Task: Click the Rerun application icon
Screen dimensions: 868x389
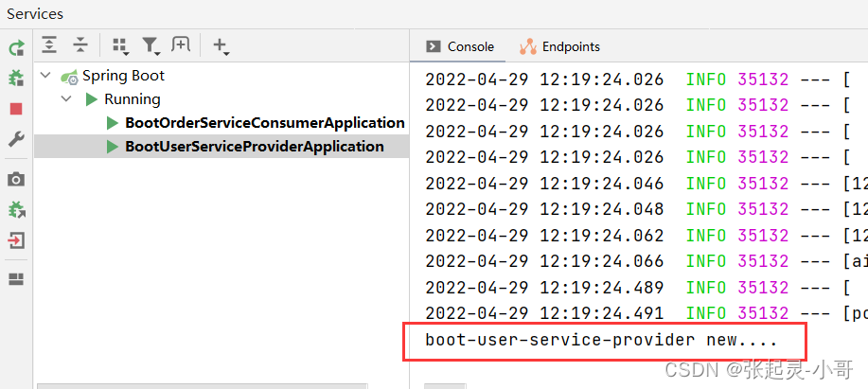Action: point(16,48)
